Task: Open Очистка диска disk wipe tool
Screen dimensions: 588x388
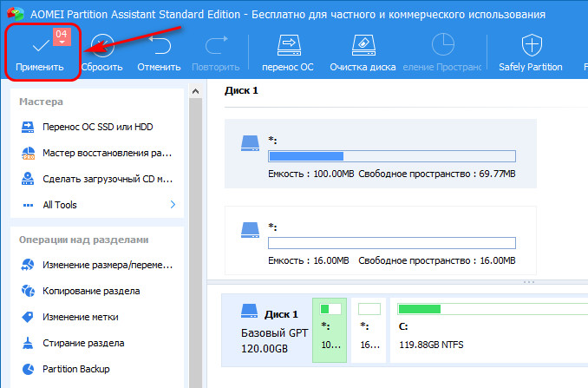Action: (x=363, y=53)
